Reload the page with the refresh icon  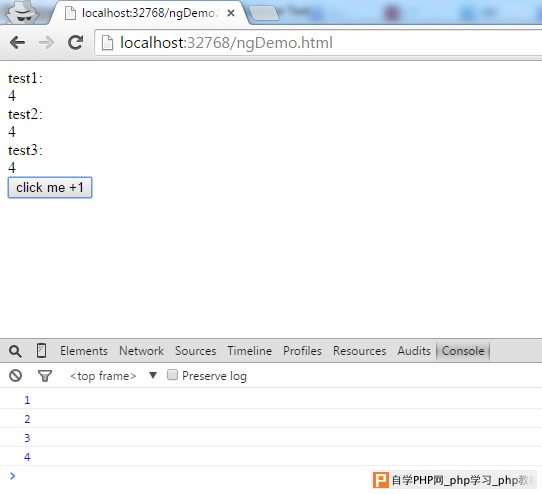click(75, 43)
